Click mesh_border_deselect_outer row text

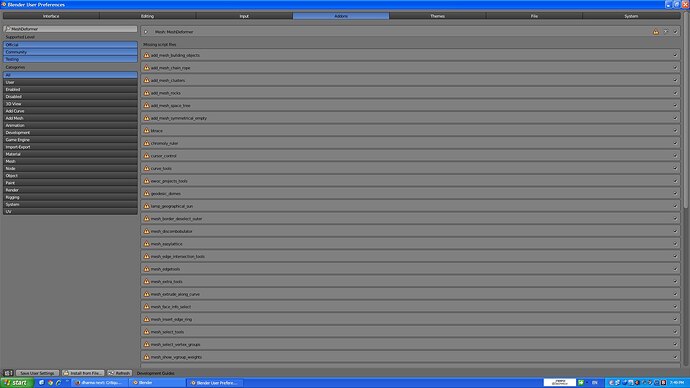coord(176,219)
